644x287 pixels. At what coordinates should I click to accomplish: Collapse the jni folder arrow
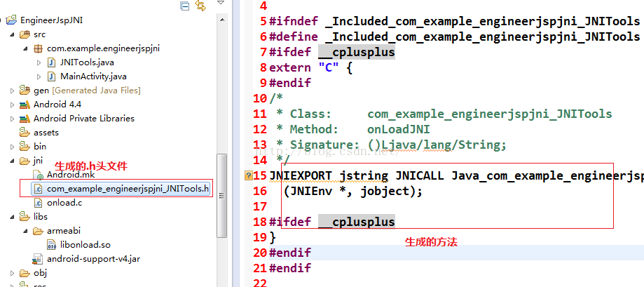coord(12,161)
